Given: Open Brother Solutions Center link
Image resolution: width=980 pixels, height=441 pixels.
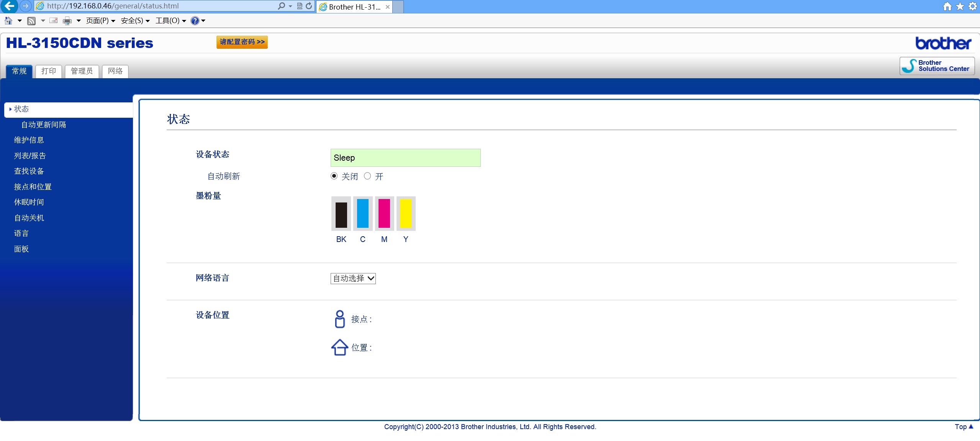Looking at the screenshot, I should pos(937,66).
